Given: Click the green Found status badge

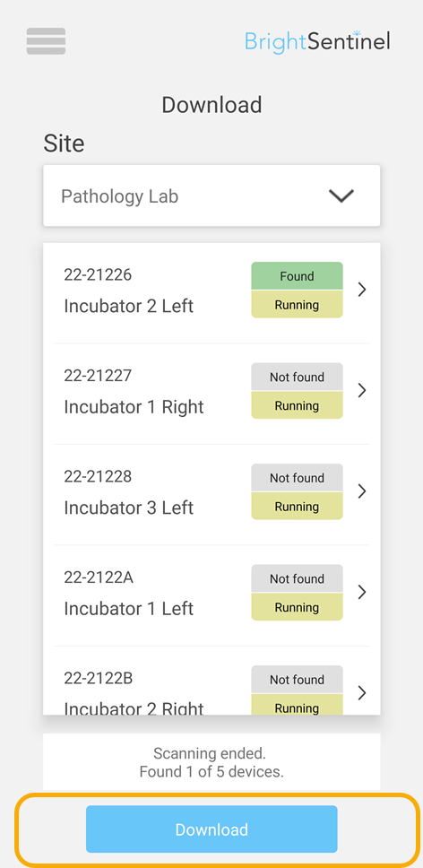Looking at the screenshot, I should (297, 276).
